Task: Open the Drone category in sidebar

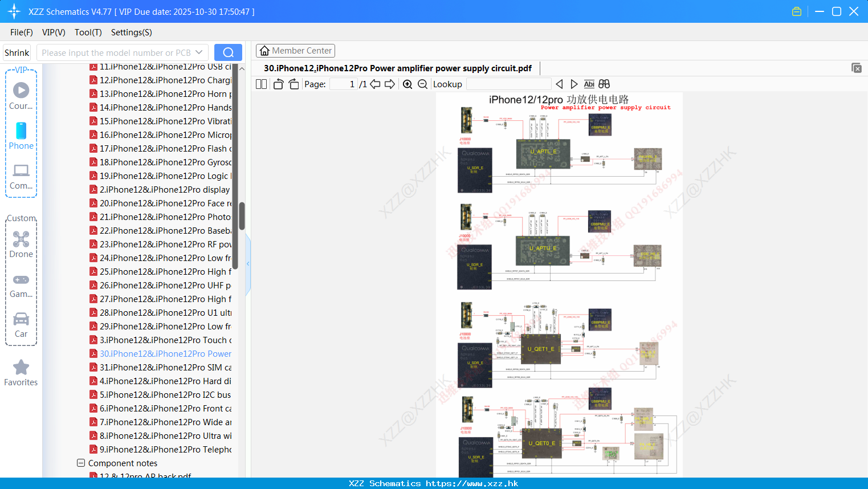Action: [21, 244]
